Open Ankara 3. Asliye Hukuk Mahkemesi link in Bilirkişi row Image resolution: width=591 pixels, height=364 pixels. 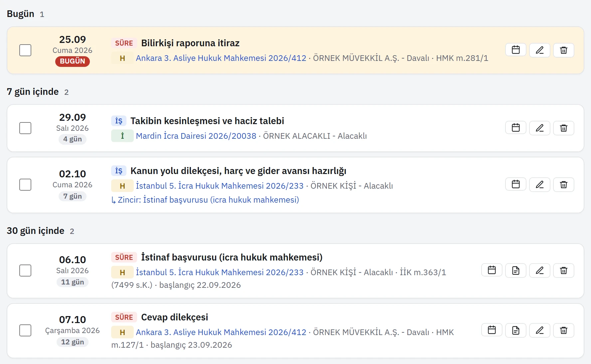coord(221,58)
